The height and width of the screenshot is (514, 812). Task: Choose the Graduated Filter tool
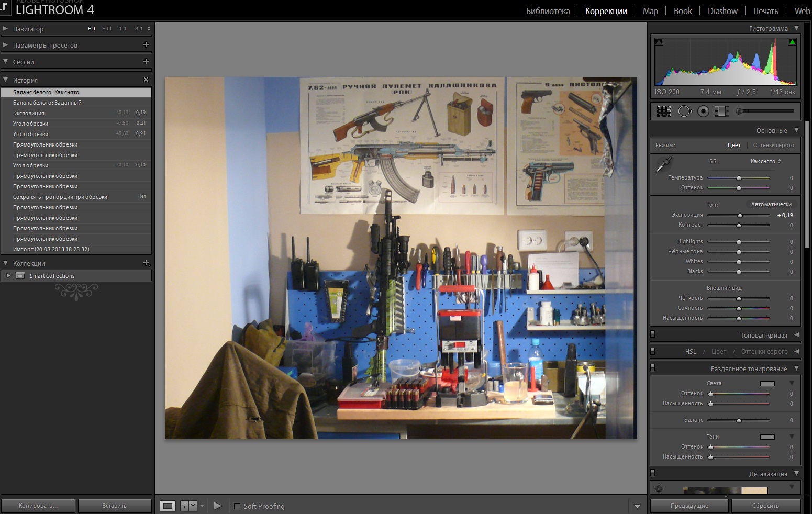pos(721,111)
